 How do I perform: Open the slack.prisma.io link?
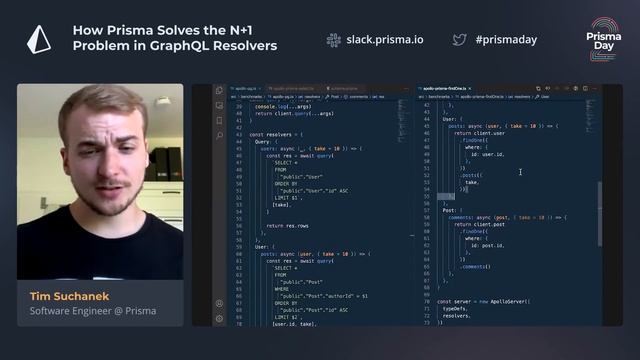384,40
